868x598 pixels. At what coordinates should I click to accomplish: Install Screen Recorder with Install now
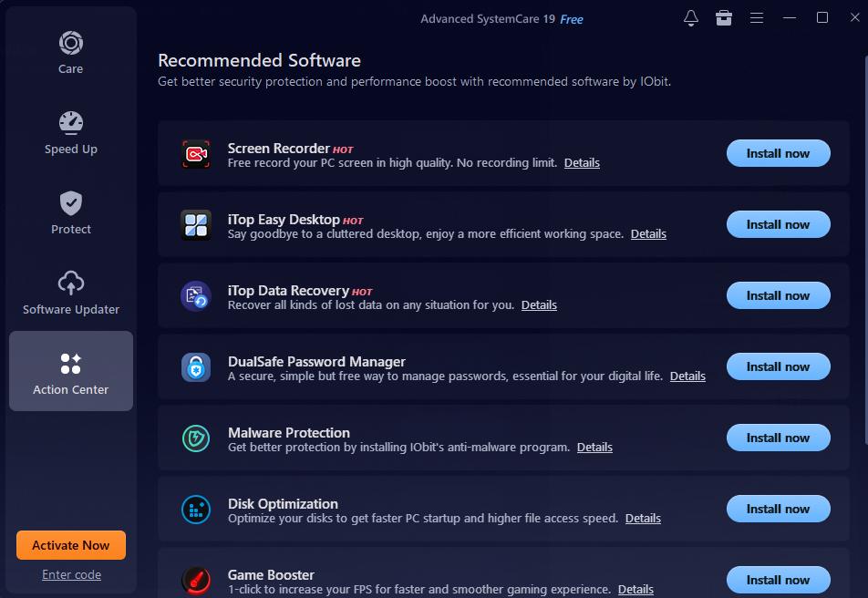click(778, 154)
